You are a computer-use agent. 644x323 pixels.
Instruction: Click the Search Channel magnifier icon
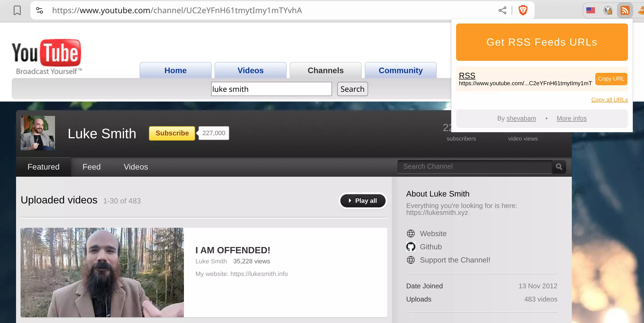pyautogui.click(x=559, y=167)
